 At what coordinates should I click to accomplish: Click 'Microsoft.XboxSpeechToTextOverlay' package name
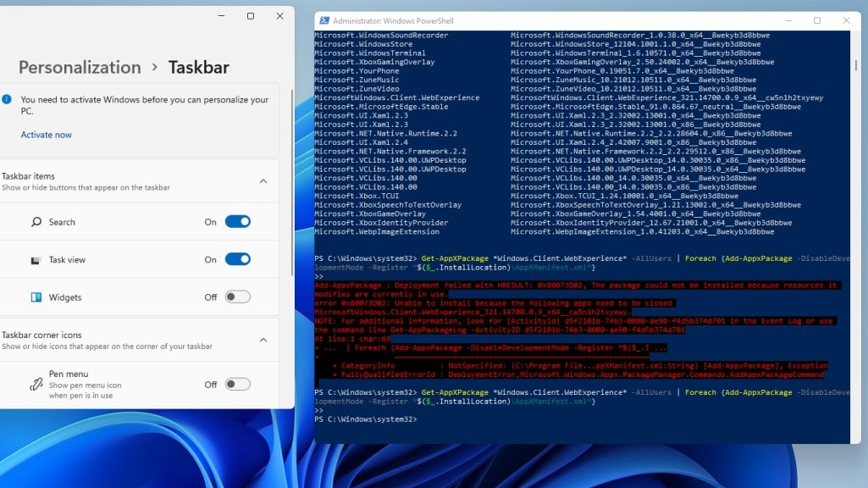pyautogui.click(x=388, y=205)
